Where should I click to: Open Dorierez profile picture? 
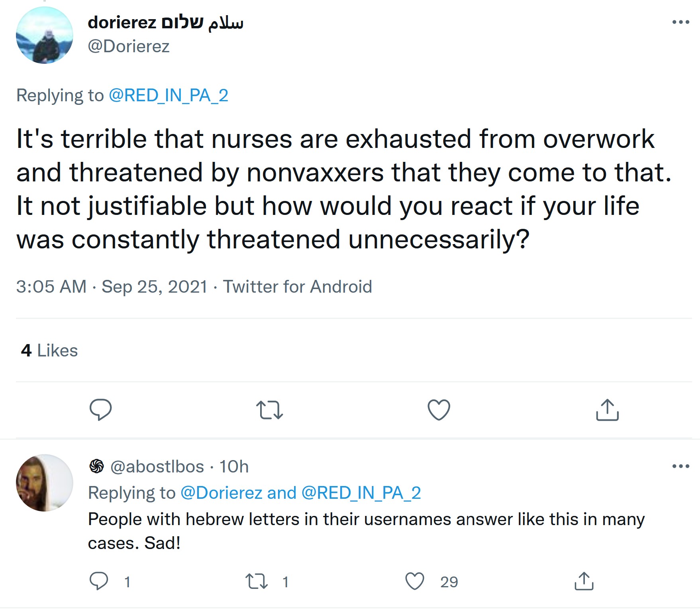45,35
